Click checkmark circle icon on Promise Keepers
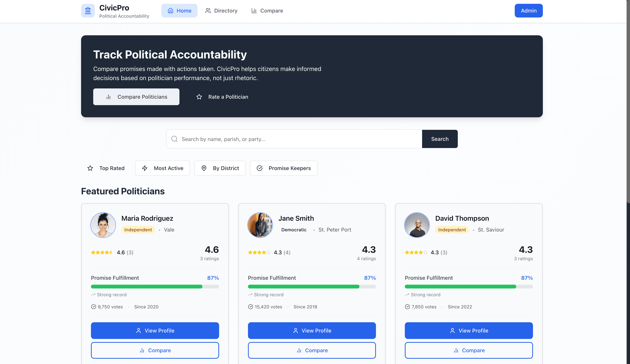Screen dimensions: 630x364 click(260, 168)
